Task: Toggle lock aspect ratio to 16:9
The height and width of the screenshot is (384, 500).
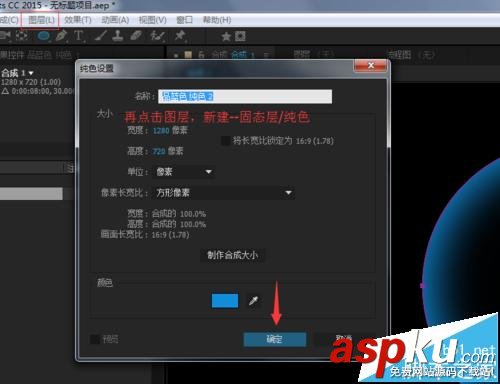Action: pyautogui.click(x=226, y=141)
